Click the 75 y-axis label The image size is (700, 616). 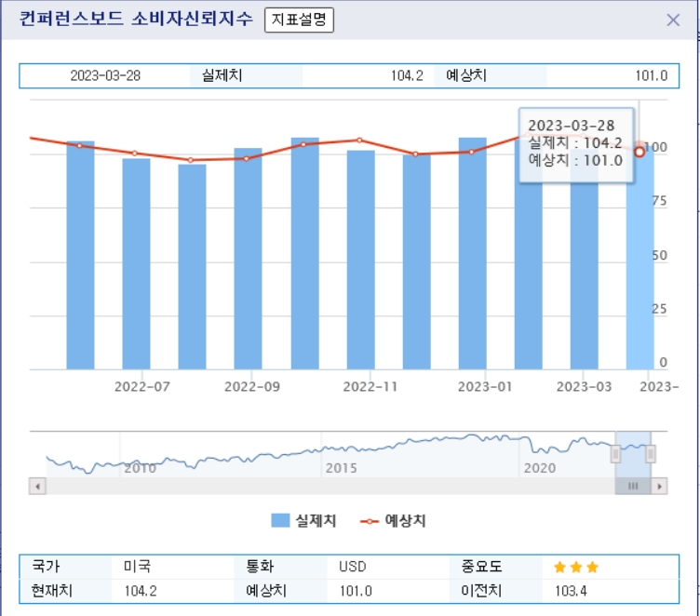tap(659, 201)
